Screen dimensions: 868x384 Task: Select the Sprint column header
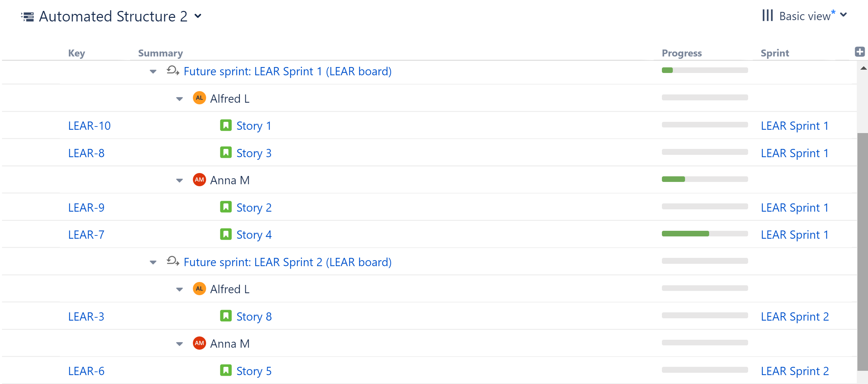(x=774, y=52)
